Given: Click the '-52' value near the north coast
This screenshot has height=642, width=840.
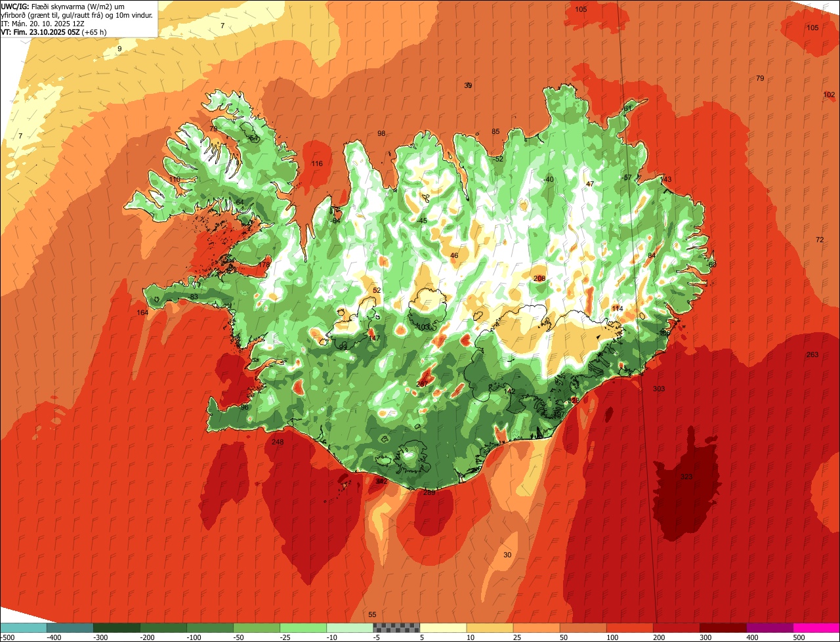Looking at the screenshot, I should (498, 160).
